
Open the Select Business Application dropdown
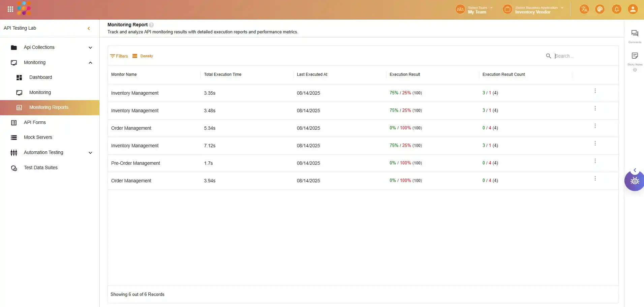click(x=536, y=9)
